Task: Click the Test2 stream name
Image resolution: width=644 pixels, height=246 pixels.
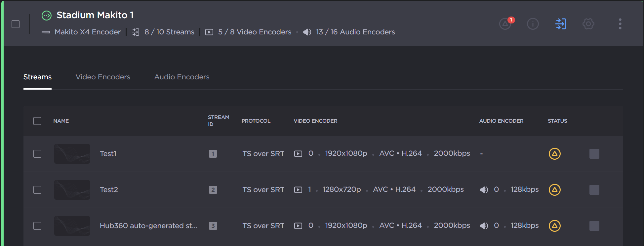Action: click(x=109, y=190)
